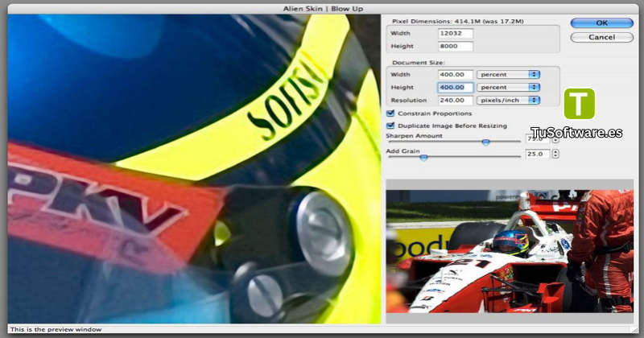
Task: Click the Add Grain label
Action: point(403,150)
